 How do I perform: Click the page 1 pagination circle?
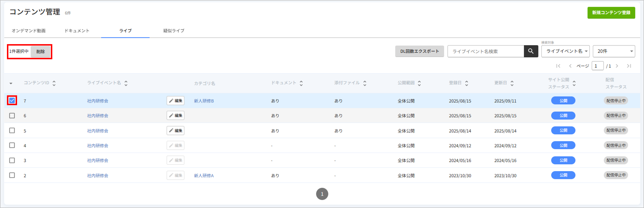[x=322, y=194]
